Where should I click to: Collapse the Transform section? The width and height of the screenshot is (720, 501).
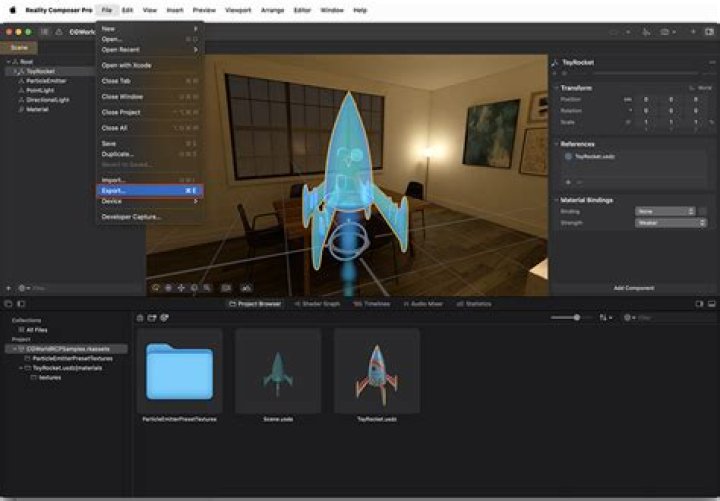coord(557,88)
